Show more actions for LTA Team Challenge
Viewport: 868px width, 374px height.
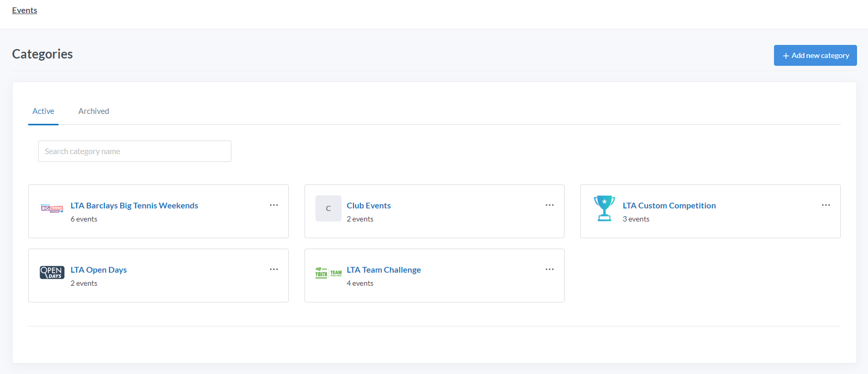(x=549, y=270)
